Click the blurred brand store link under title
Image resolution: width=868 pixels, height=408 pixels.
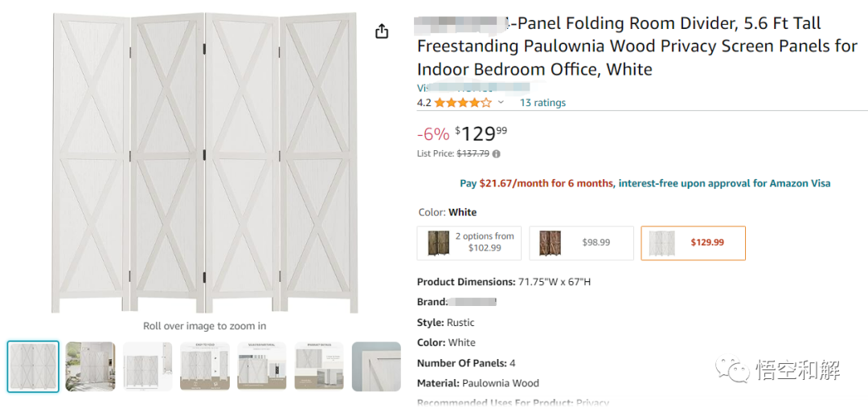[473, 88]
